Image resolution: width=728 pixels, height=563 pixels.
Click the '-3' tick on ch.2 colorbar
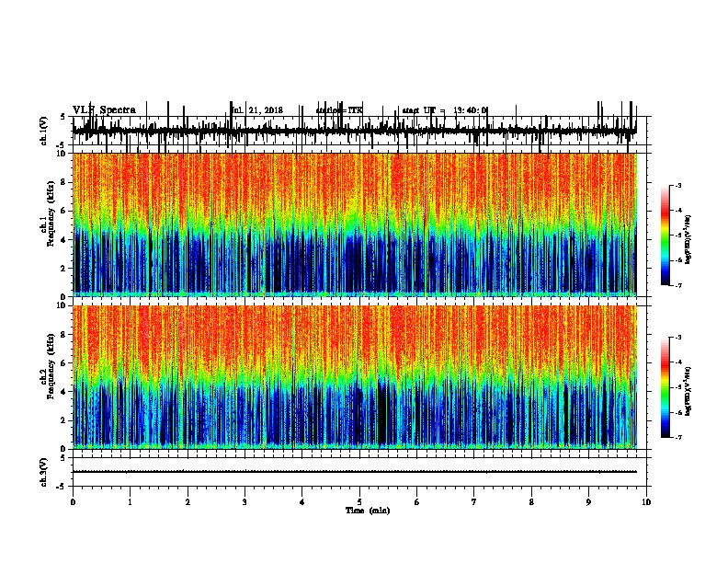(x=677, y=338)
